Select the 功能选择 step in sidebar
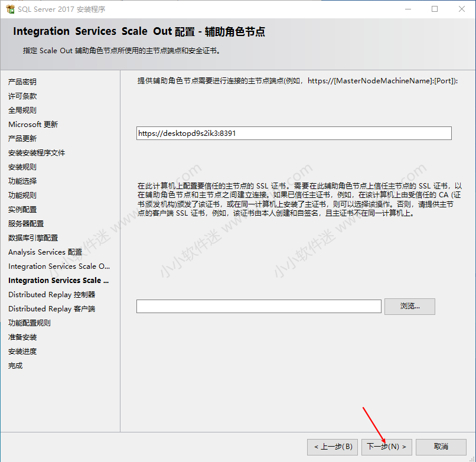 pos(22,181)
